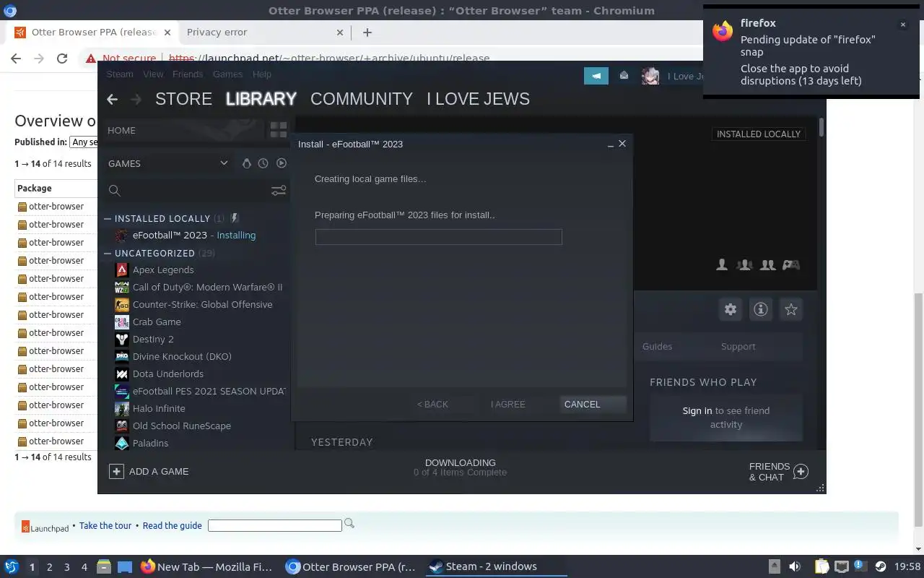Click I AGREE in install dialog
924x578 pixels.
click(508, 404)
